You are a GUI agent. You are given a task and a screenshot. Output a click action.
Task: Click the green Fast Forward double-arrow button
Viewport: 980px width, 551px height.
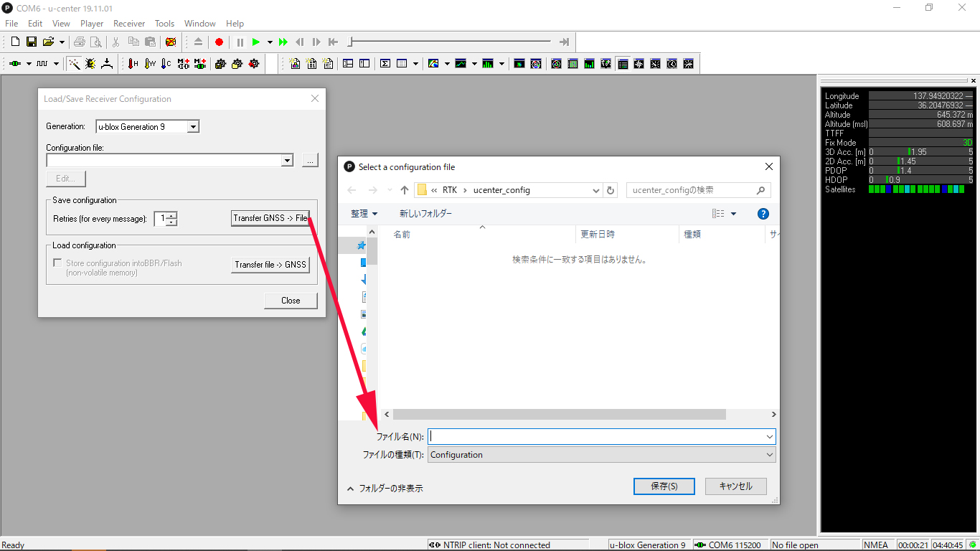click(283, 42)
